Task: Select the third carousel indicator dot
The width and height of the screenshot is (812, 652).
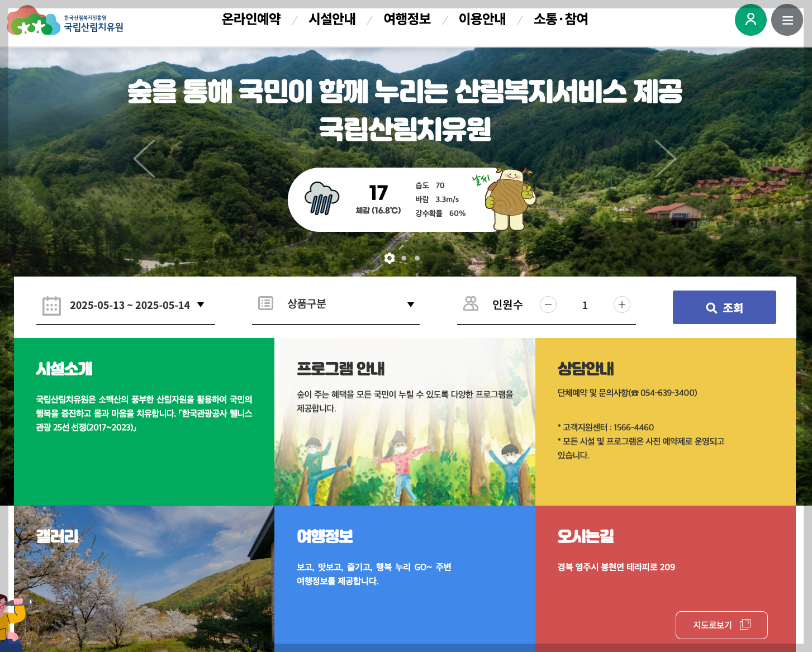Action: 417,258
